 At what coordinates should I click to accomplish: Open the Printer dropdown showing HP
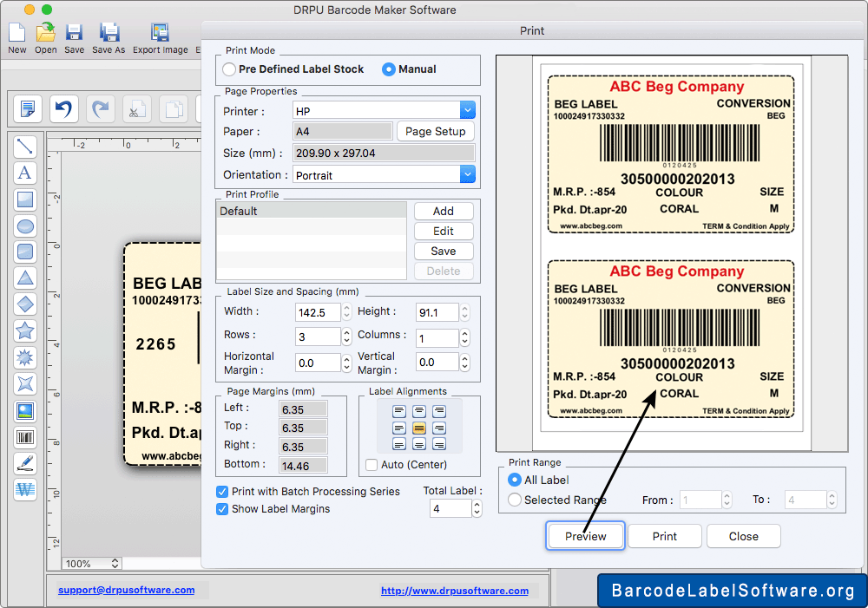[467, 110]
